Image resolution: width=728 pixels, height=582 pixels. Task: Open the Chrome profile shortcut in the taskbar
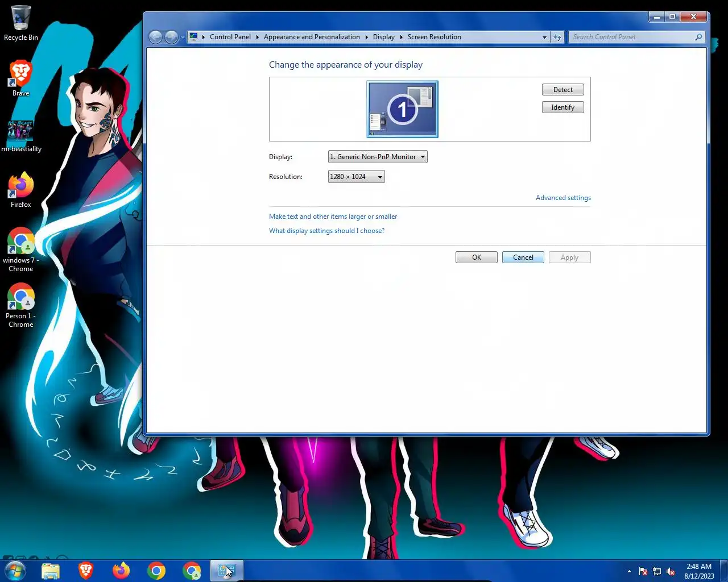click(192, 571)
